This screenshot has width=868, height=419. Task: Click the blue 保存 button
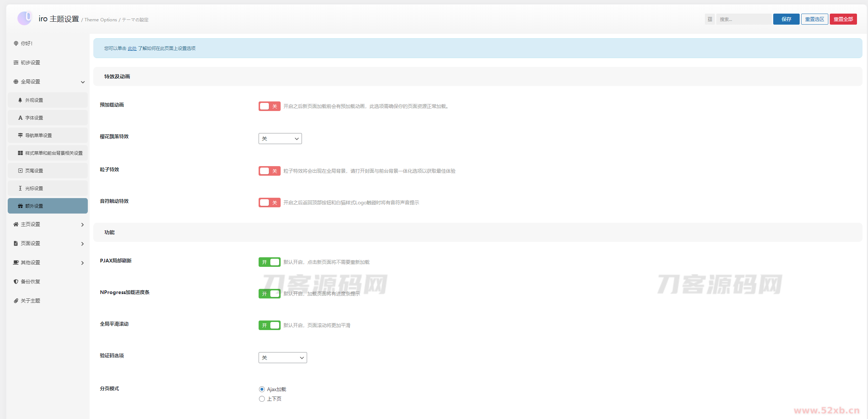pos(786,19)
